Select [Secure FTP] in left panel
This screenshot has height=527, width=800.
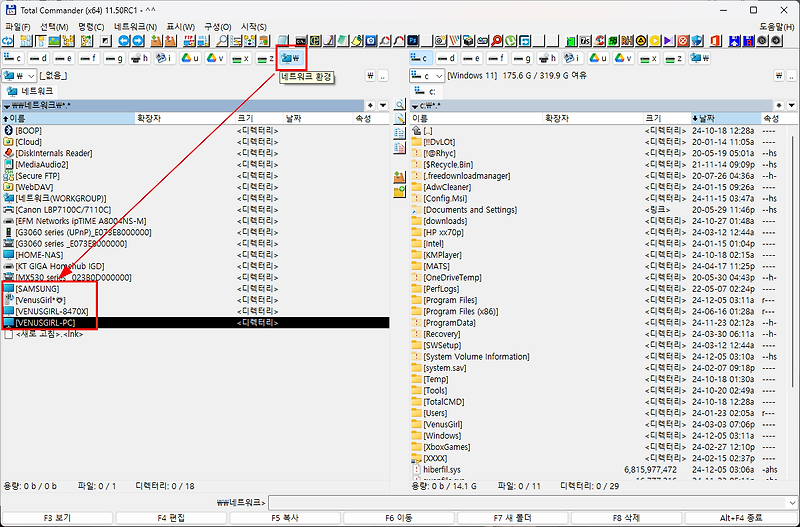tap(195, 176)
